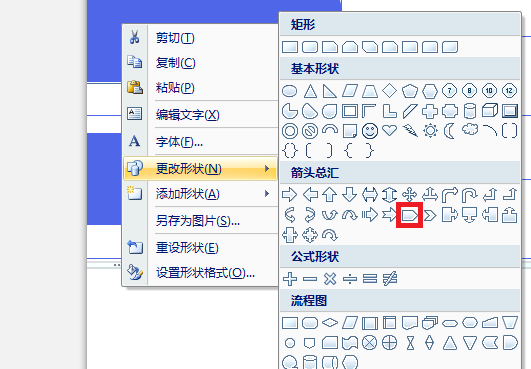Image resolution: width=531 pixels, height=369 pixels.
Task: Select the flowchart decision diamond shape
Action: (x=330, y=323)
